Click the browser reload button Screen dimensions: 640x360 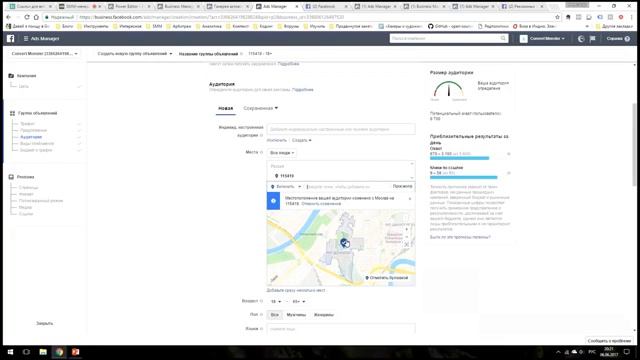point(27,17)
